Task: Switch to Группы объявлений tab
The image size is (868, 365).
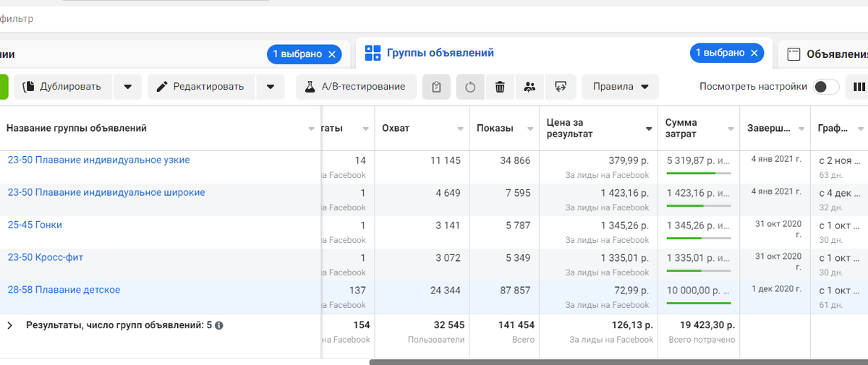Action: coord(441,53)
